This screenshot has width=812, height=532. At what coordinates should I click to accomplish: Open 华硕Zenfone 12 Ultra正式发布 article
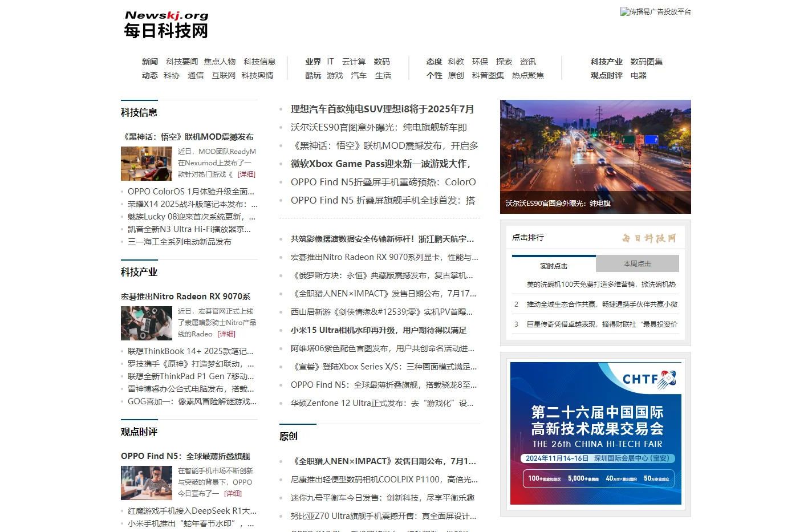tap(382, 403)
